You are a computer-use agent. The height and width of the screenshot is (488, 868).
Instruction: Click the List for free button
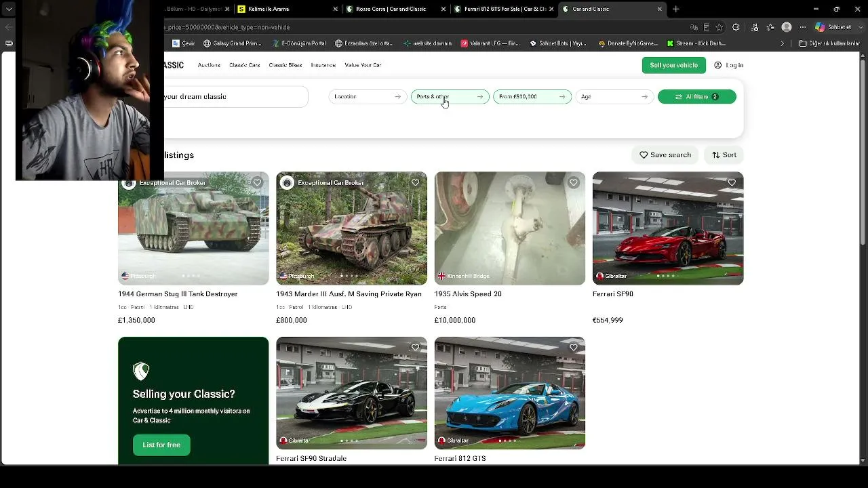pyautogui.click(x=161, y=445)
